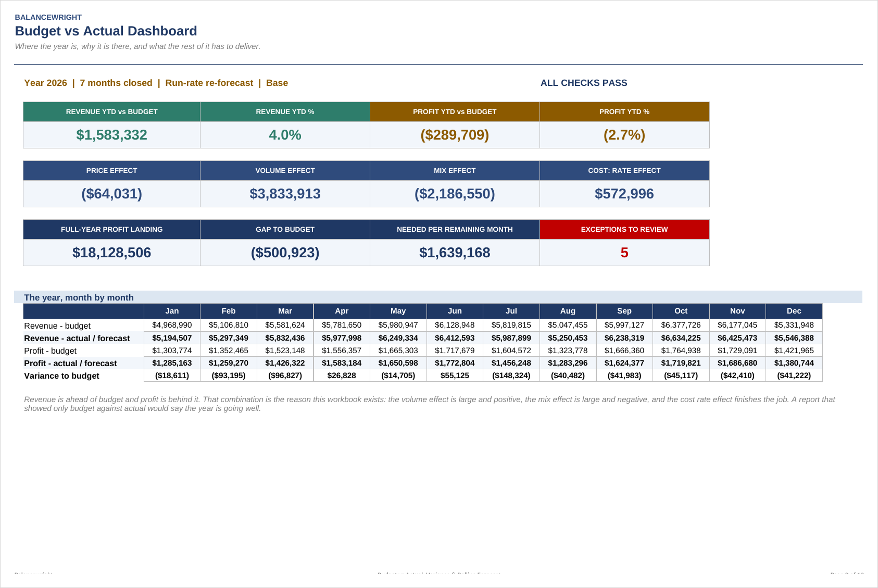Select the Profit - actual / forecast row label

coord(70,363)
